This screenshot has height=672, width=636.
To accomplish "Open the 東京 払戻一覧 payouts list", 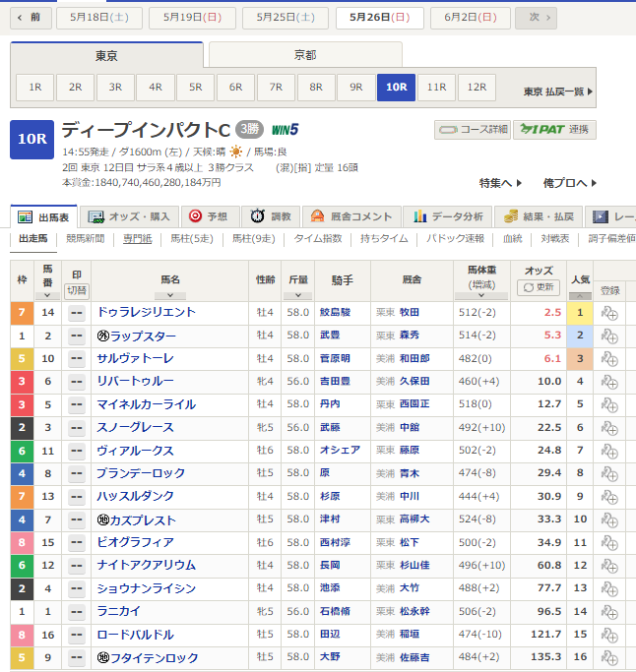I will 558,92.
